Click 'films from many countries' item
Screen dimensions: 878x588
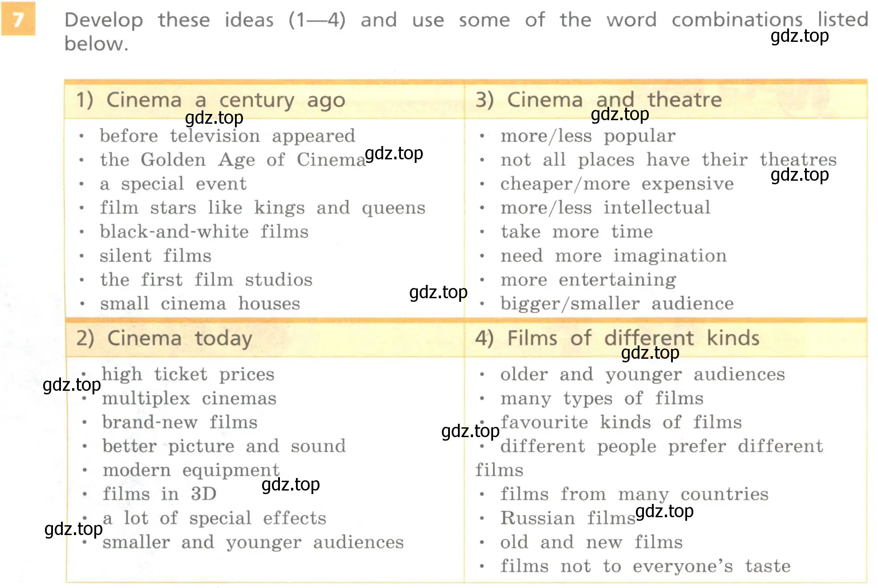pos(634,494)
